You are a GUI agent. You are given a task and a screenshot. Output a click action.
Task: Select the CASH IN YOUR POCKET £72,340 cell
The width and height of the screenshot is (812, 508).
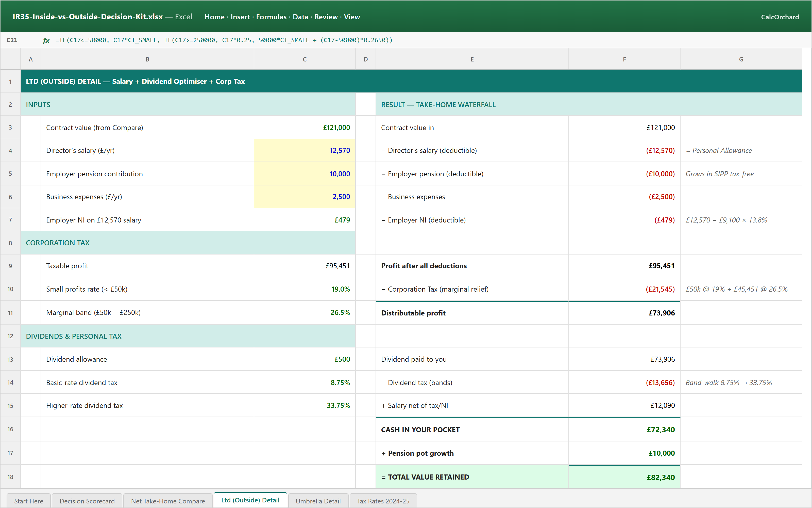[x=624, y=430]
